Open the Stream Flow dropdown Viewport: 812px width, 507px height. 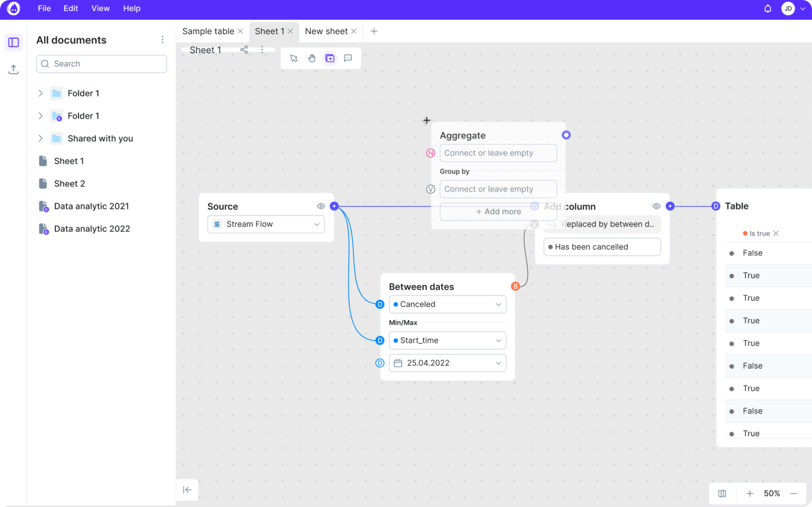pyautogui.click(x=266, y=224)
